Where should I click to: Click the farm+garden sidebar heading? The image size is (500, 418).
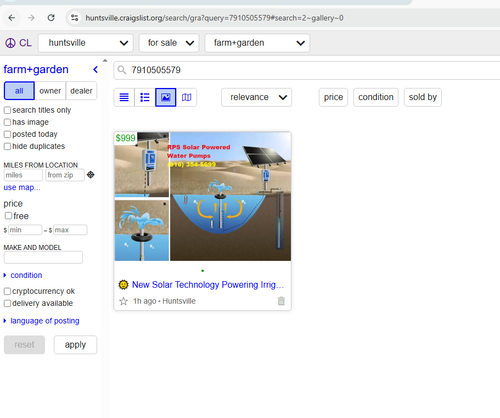[x=36, y=69]
